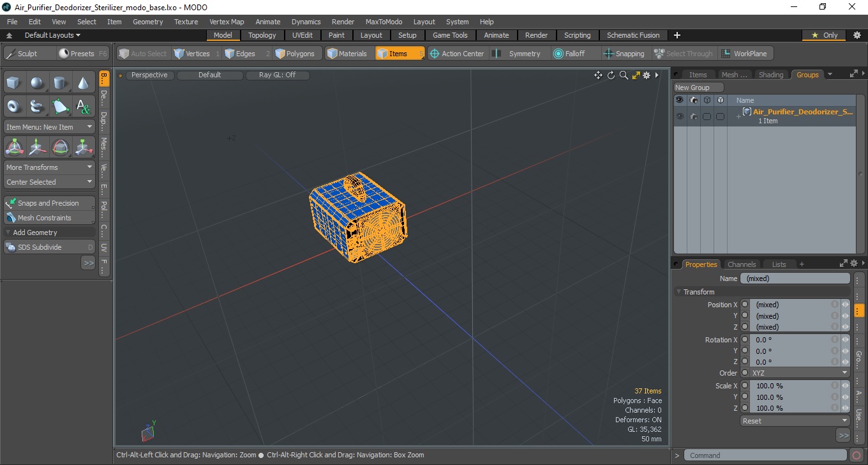Select the Torus primitive tool
The image size is (868, 465).
tap(15, 106)
